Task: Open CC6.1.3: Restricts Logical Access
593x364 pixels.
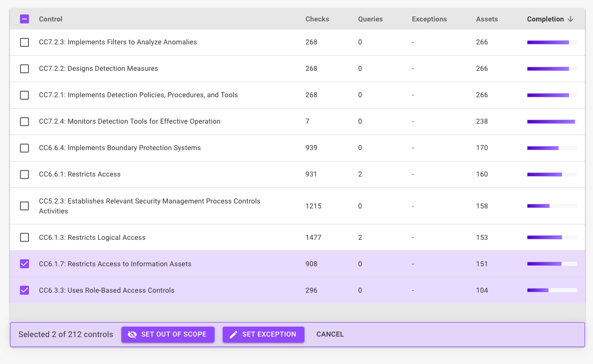Action: click(92, 237)
